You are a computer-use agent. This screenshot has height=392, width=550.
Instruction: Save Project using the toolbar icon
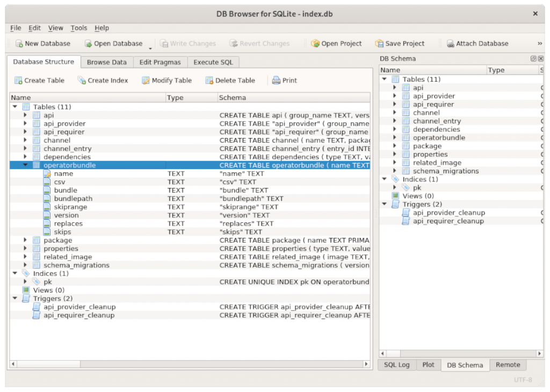coord(400,43)
